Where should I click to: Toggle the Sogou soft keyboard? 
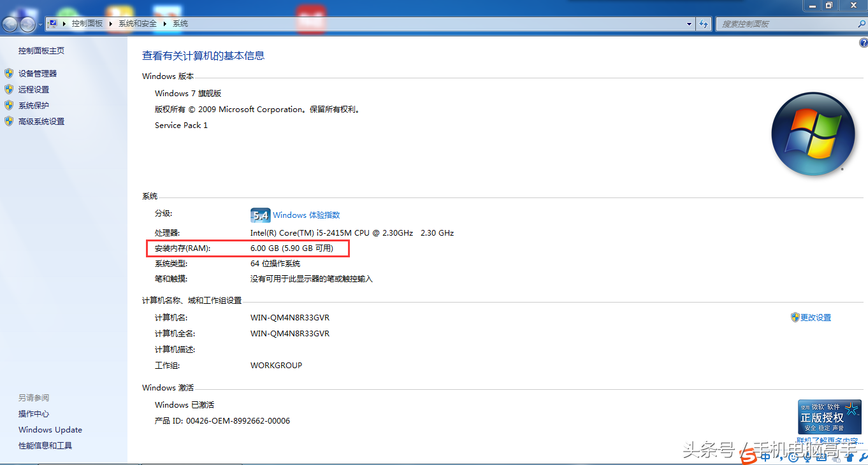tap(822, 457)
